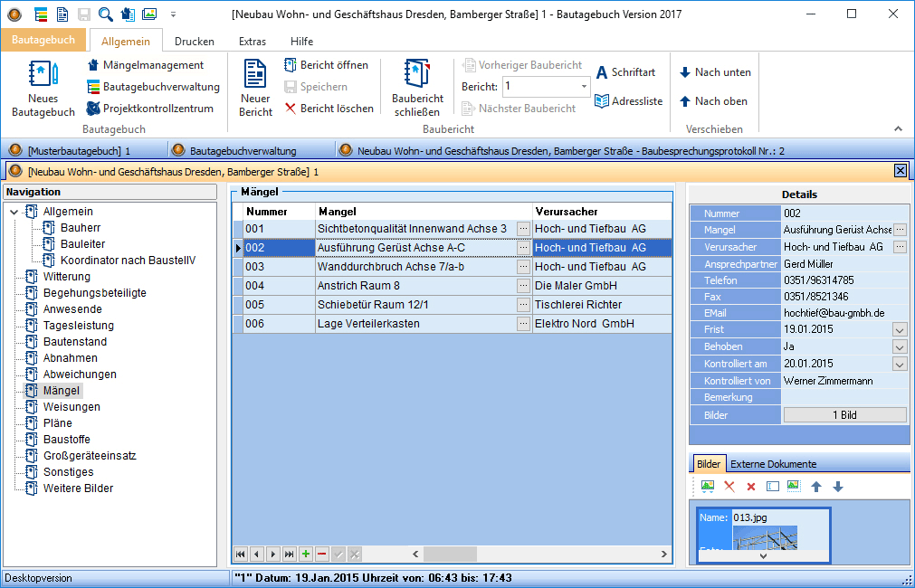Select the Elektro Nord GmbH cell
This screenshot has height=588, width=915.
coord(602,324)
